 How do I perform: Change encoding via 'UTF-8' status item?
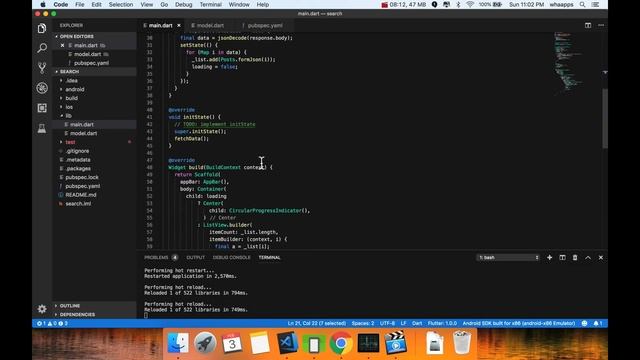pos(387,323)
